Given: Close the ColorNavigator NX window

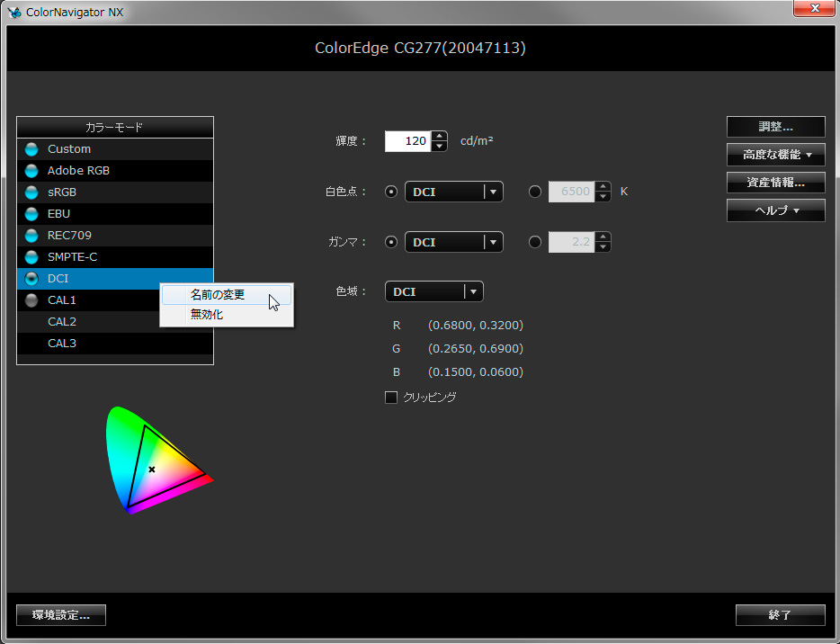Looking at the screenshot, I should pos(814,8).
